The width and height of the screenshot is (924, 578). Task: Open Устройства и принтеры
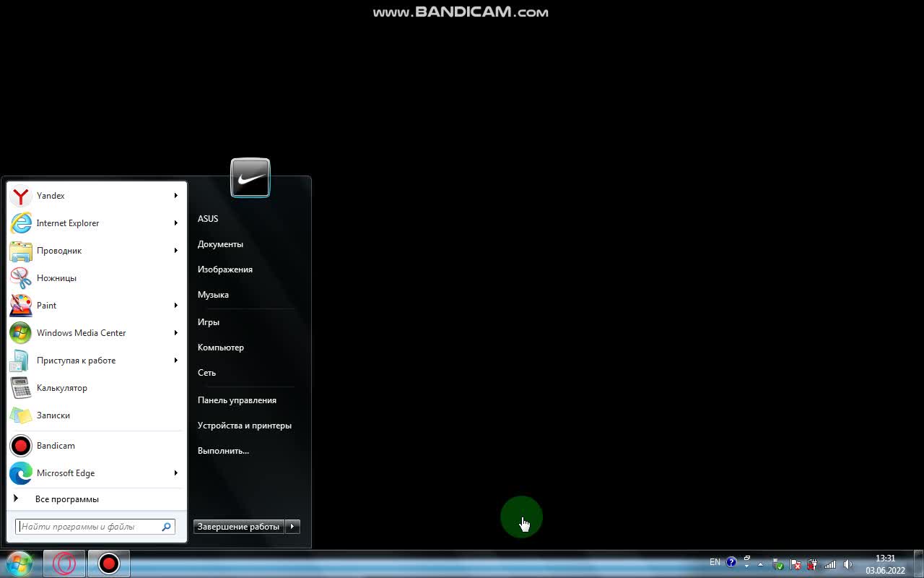pos(245,426)
